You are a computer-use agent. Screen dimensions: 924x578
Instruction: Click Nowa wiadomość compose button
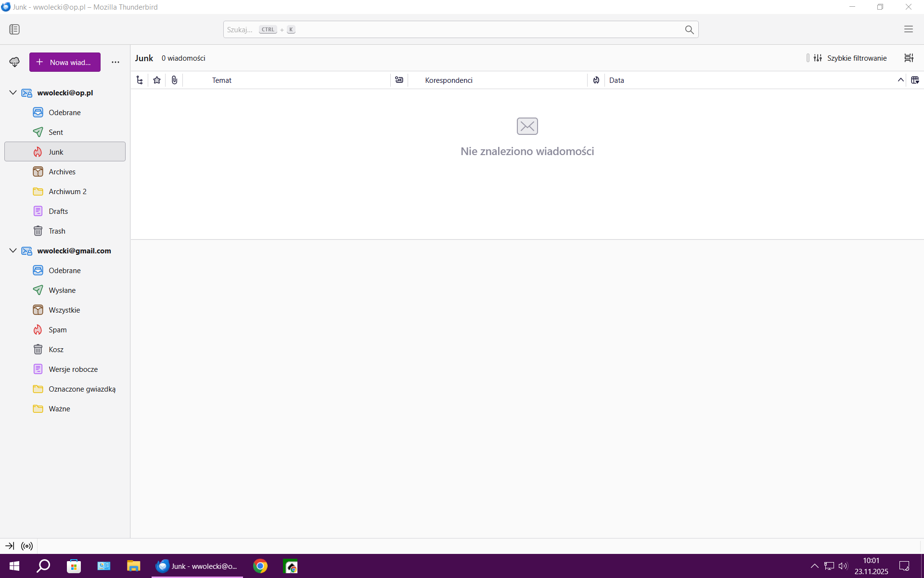[x=65, y=62]
